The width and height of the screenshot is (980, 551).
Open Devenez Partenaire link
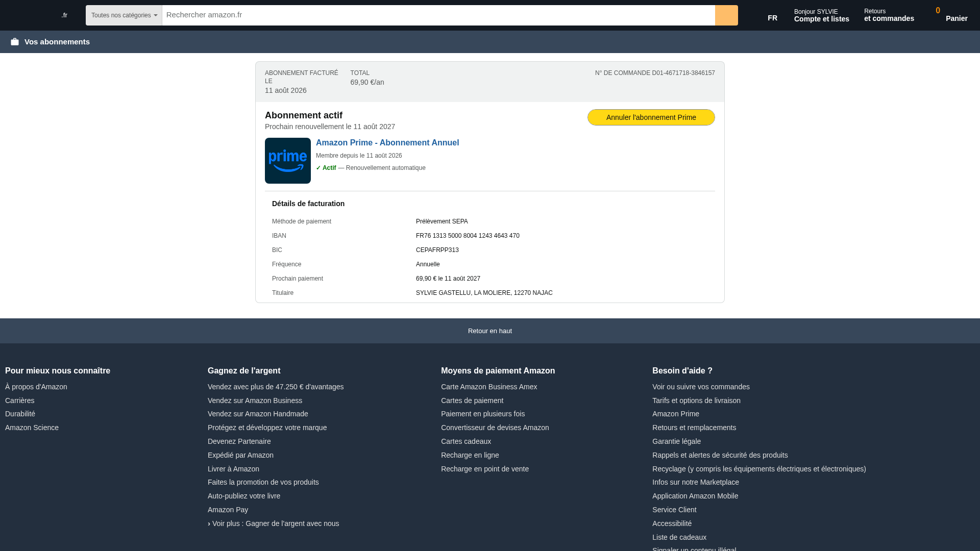coord(239,441)
